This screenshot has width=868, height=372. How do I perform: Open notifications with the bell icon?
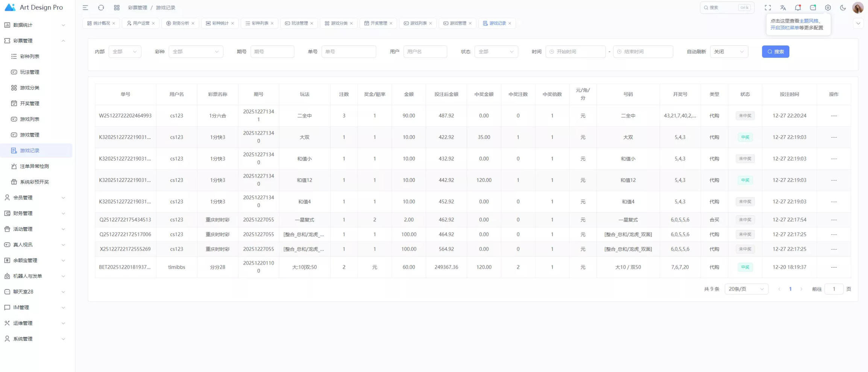pyautogui.click(x=798, y=8)
